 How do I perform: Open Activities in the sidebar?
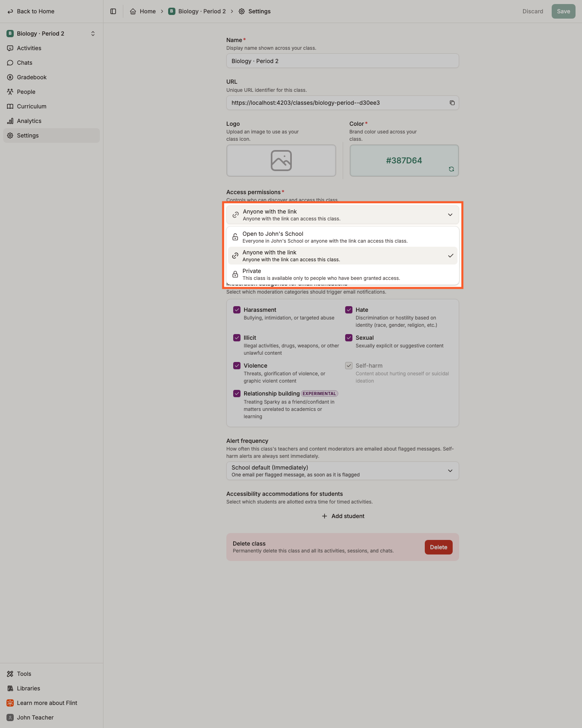(x=51, y=48)
